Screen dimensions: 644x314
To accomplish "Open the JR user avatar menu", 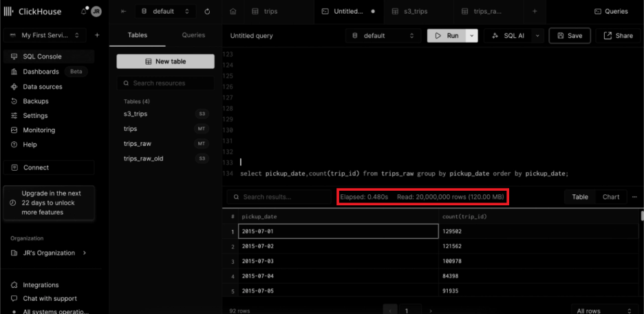I will pos(96,12).
